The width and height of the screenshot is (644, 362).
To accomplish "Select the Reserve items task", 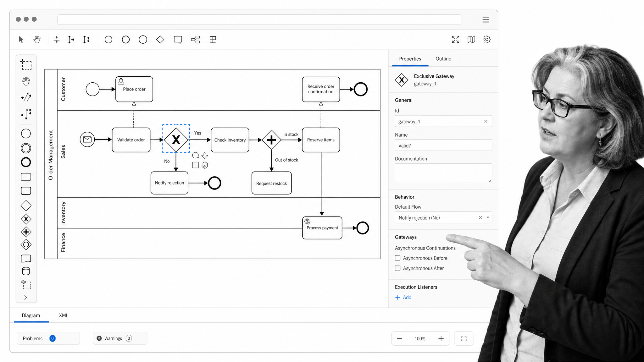I will (x=321, y=140).
